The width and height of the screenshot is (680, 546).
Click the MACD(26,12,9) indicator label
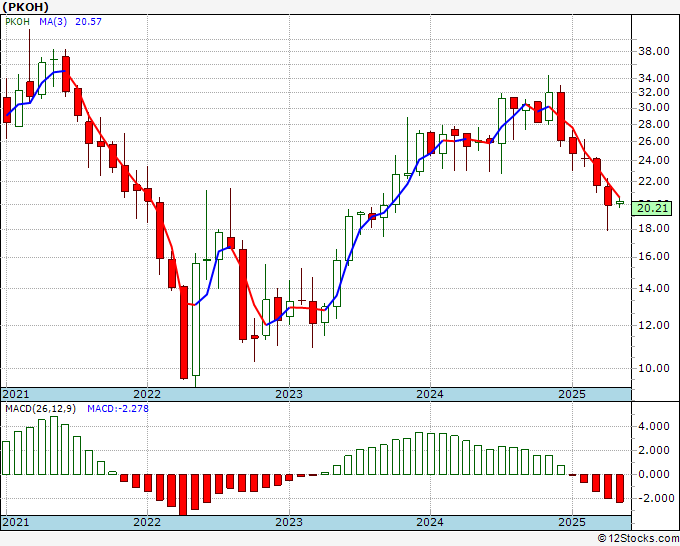pos(40,409)
